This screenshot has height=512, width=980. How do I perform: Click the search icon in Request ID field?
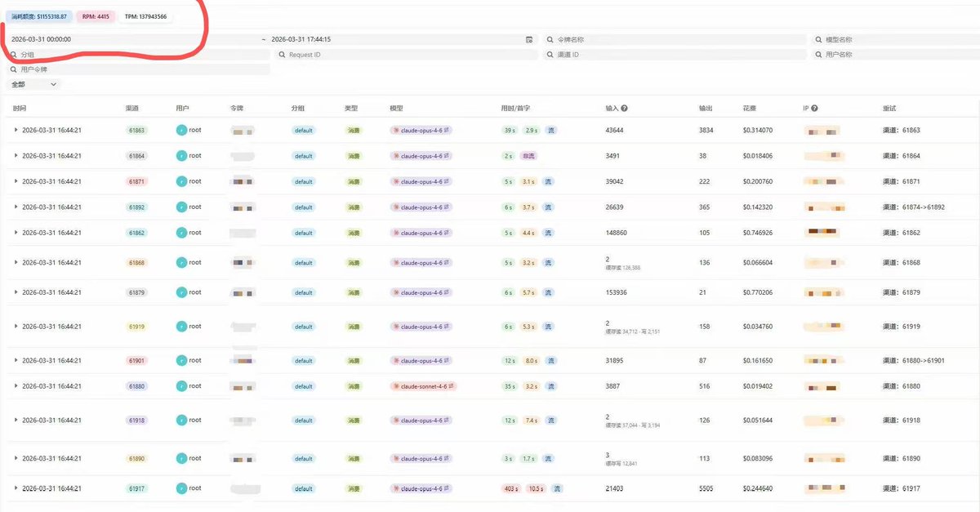coord(282,55)
